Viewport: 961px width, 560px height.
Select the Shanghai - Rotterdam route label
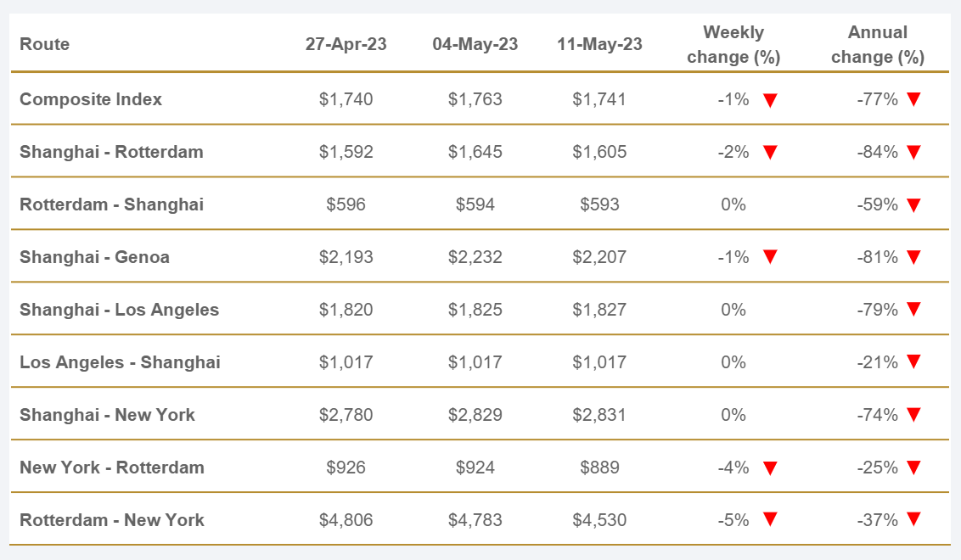pyautogui.click(x=111, y=152)
